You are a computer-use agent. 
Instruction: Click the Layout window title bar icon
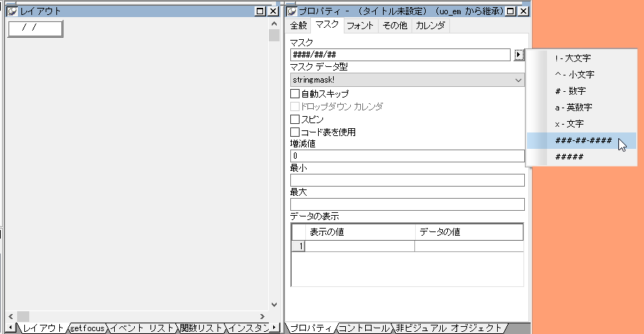12,11
